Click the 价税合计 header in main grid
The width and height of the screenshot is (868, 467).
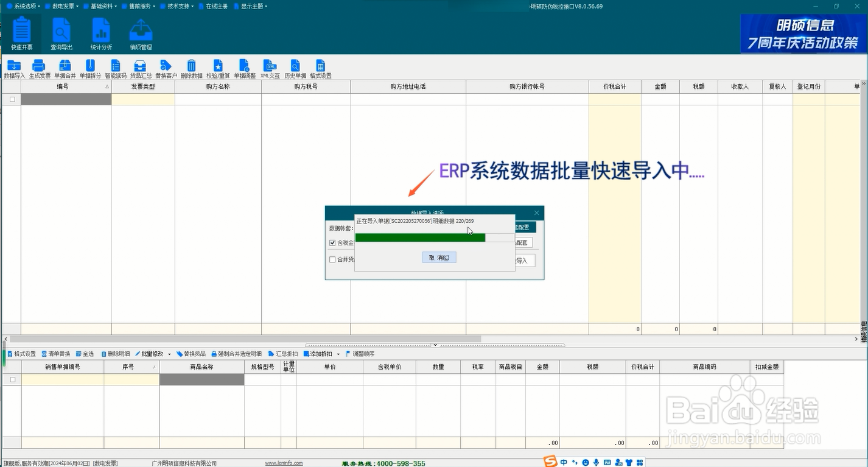pyautogui.click(x=615, y=86)
